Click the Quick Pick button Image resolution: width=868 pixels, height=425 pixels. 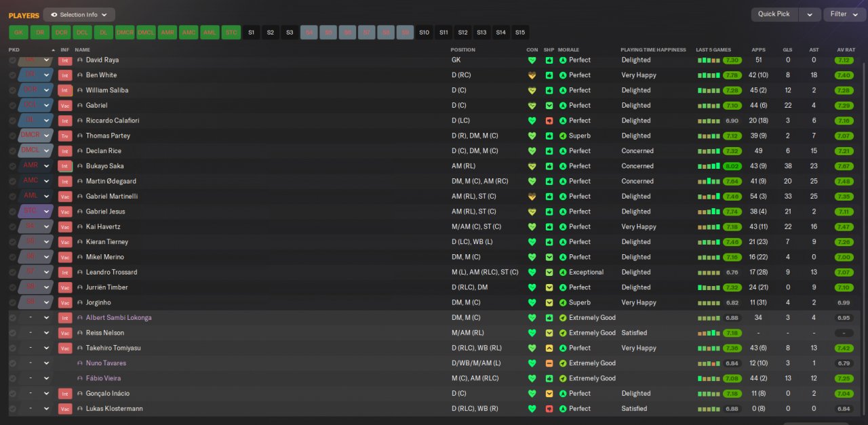point(774,14)
